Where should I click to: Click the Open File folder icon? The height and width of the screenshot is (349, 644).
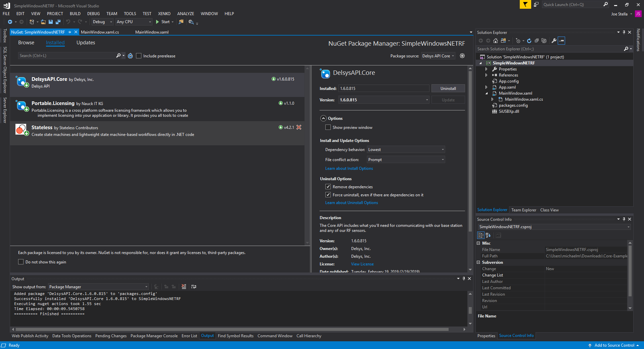[x=43, y=22]
